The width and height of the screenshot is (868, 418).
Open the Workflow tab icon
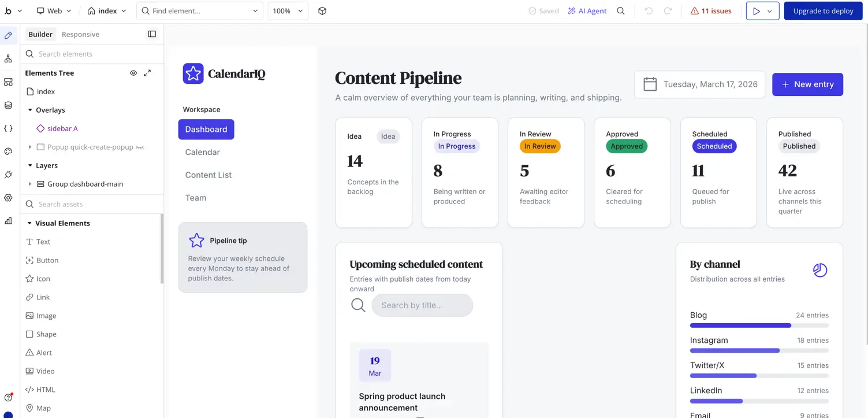8,58
